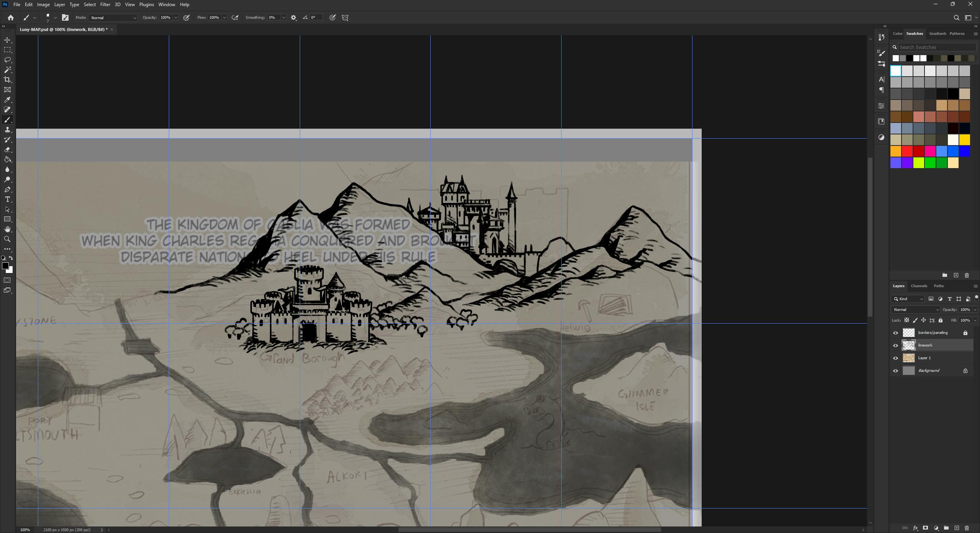Pick the bright red swatch

point(907,152)
